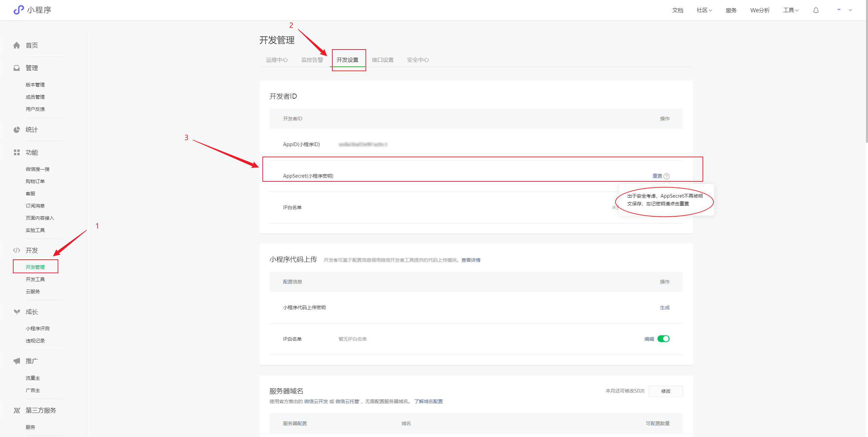
Task: Open 客服 in the sidebar
Action: [31, 194]
